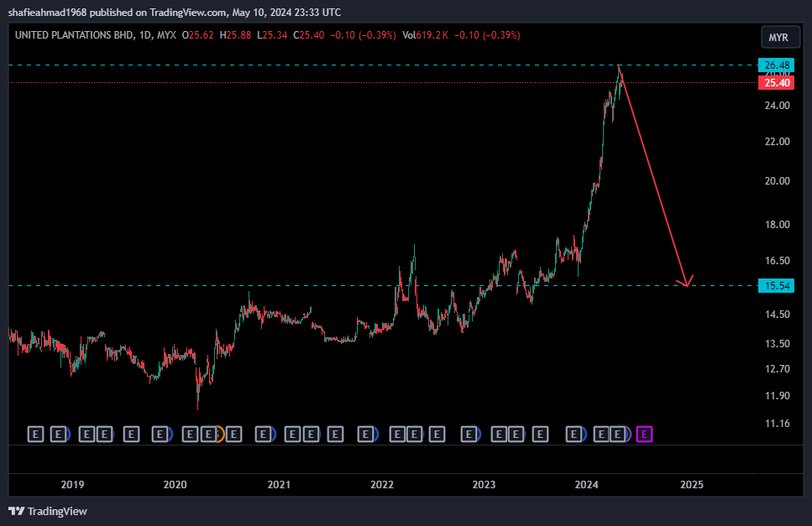Select the 11.90 price axis label
Screen dimensions: 812x526
click(x=778, y=396)
